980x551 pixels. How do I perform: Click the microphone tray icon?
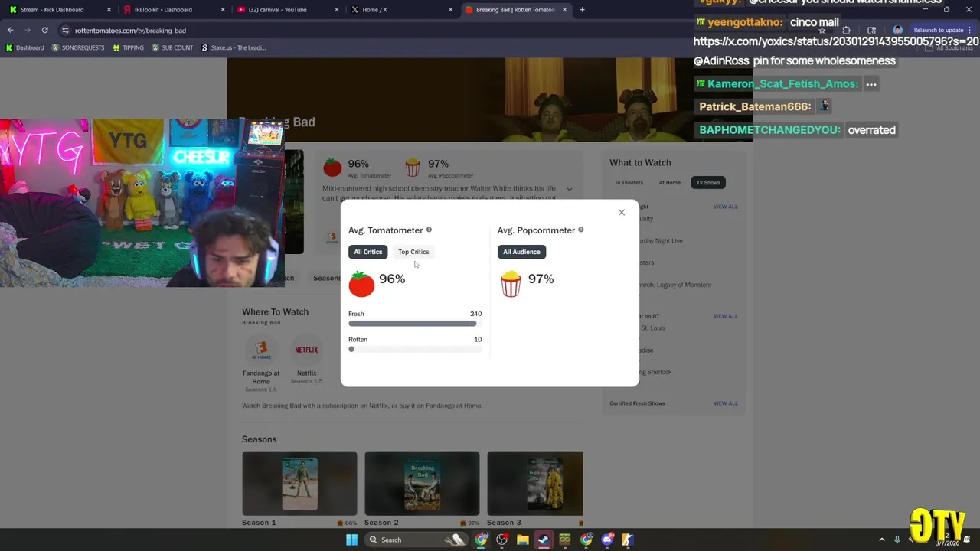coord(897,540)
